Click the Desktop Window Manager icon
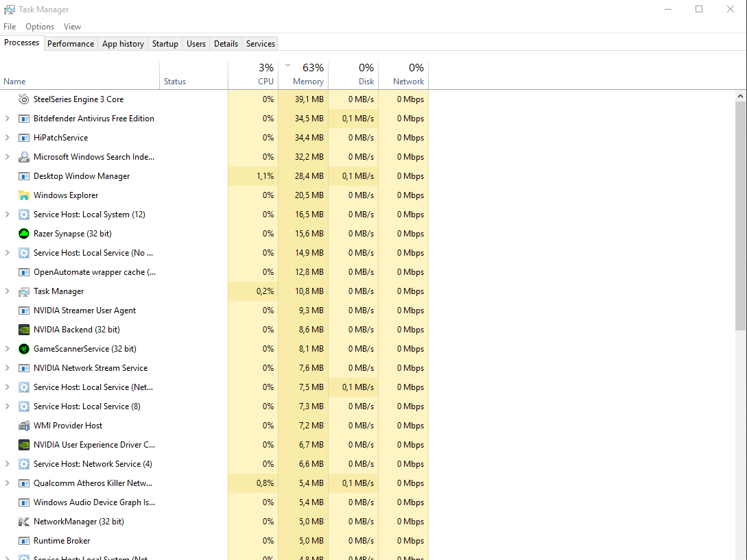The width and height of the screenshot is (747, 560). pos(24,176)
